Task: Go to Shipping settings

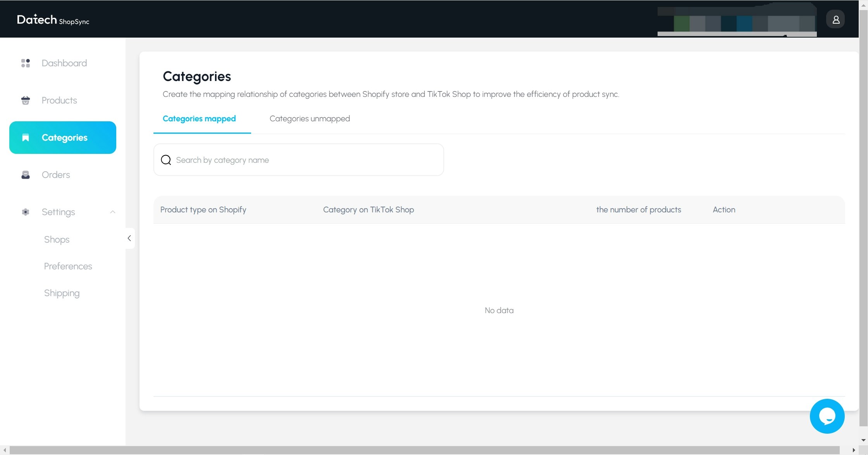Action: click(62, 293)
